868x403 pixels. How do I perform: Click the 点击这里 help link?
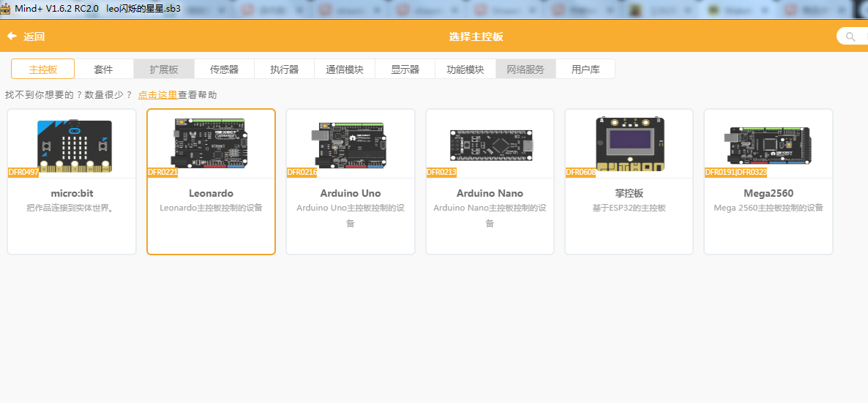pos(158,95)
